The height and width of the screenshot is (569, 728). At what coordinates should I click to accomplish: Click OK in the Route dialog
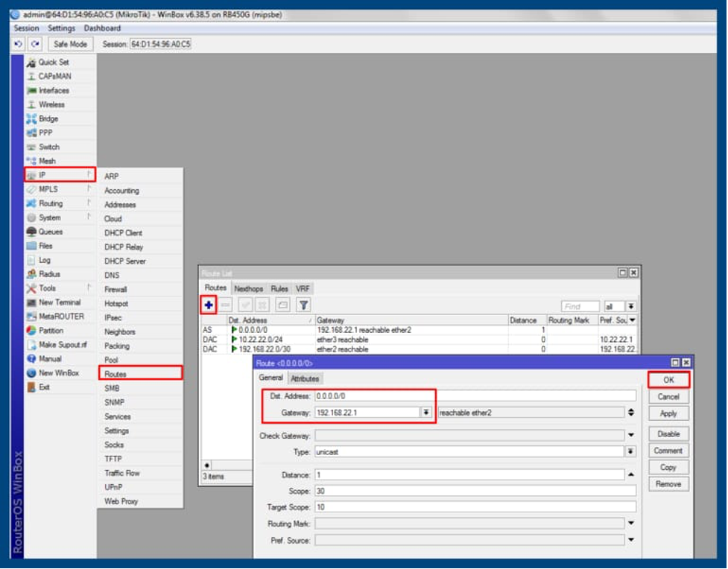[x=668, y=380]
